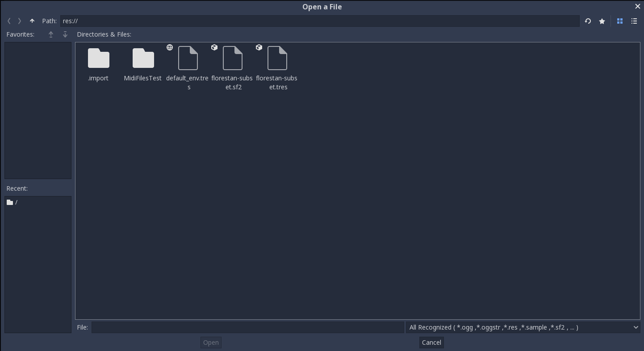Move favorite up arrow
This screenshot has width=644, height=351.
[51, 34]
